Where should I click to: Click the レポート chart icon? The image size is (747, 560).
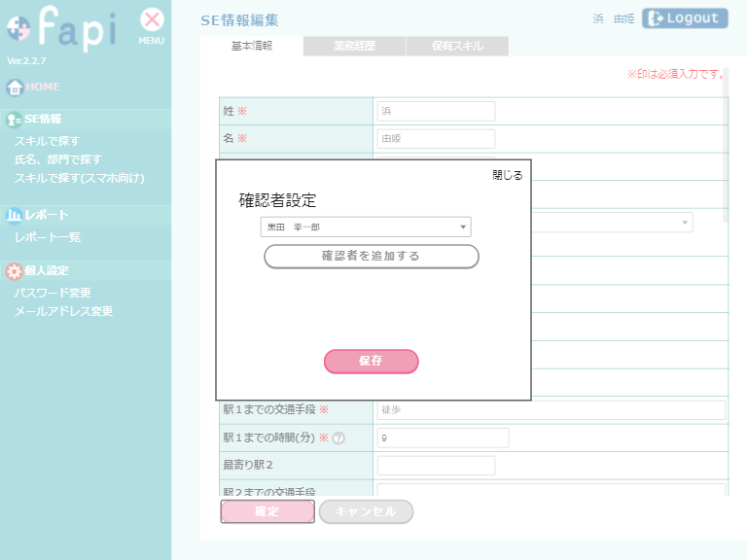click(15, 215)
